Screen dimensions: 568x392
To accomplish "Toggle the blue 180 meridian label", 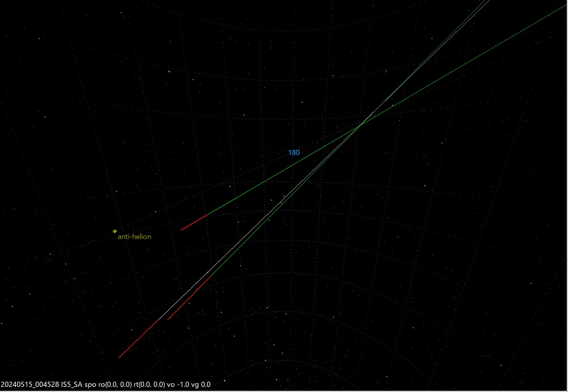I will click(x=294, y=152).
